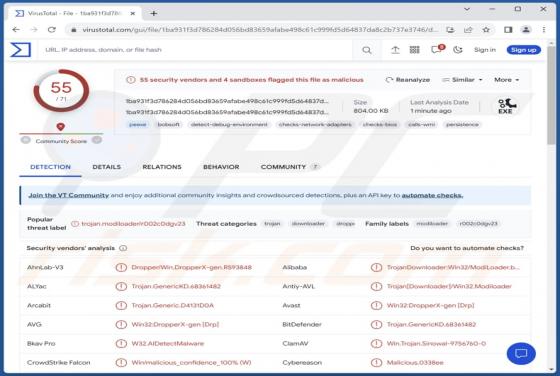
Task: Click info icon beside Security vendors' analysis
Action: [123, 248]
